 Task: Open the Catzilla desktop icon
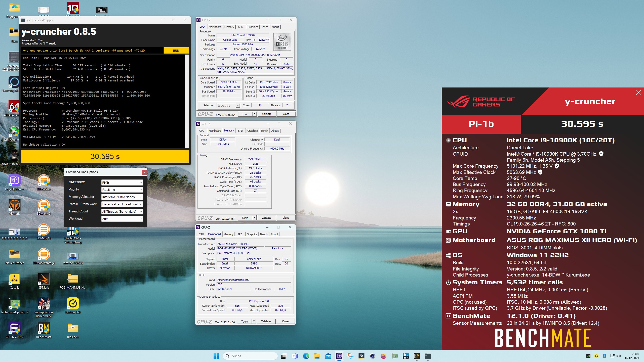point(15,281)
